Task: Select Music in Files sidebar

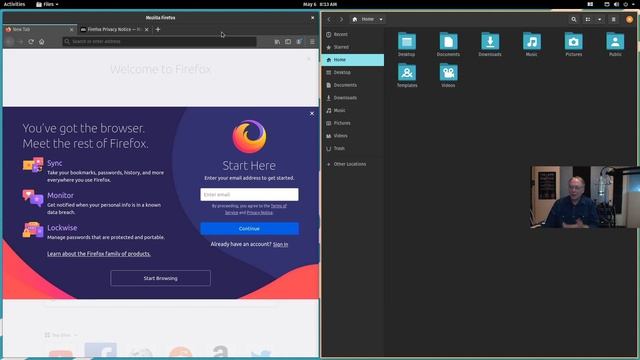Action: point(353,110)
